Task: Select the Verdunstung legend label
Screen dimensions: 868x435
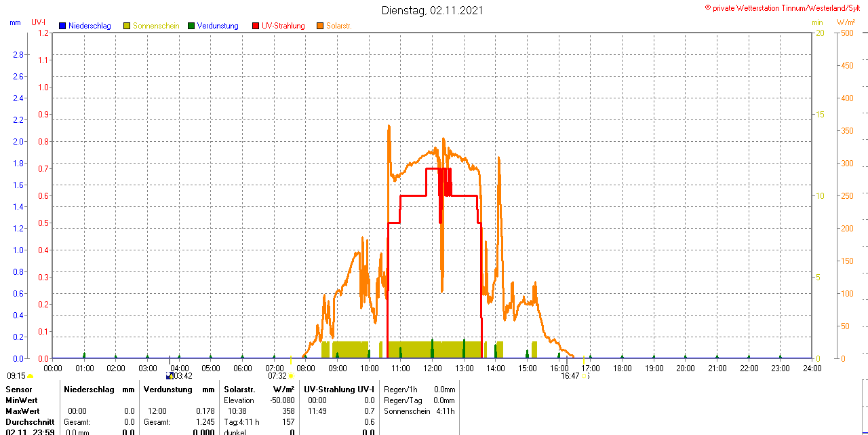Action: pos(218,26)
